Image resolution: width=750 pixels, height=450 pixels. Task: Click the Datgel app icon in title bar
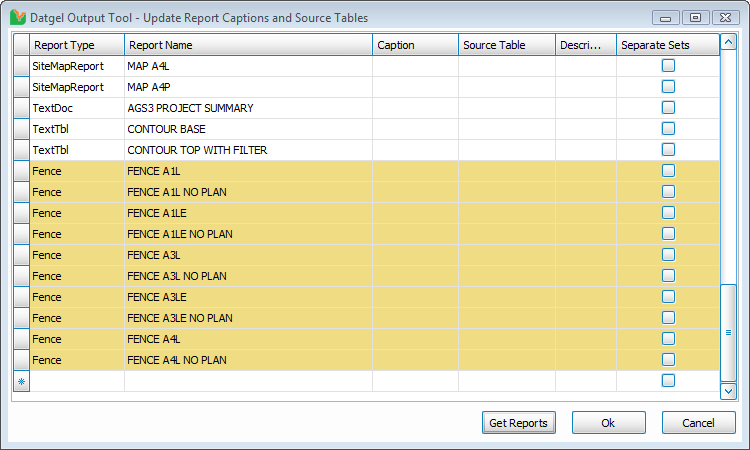click(x=17, y=17)
